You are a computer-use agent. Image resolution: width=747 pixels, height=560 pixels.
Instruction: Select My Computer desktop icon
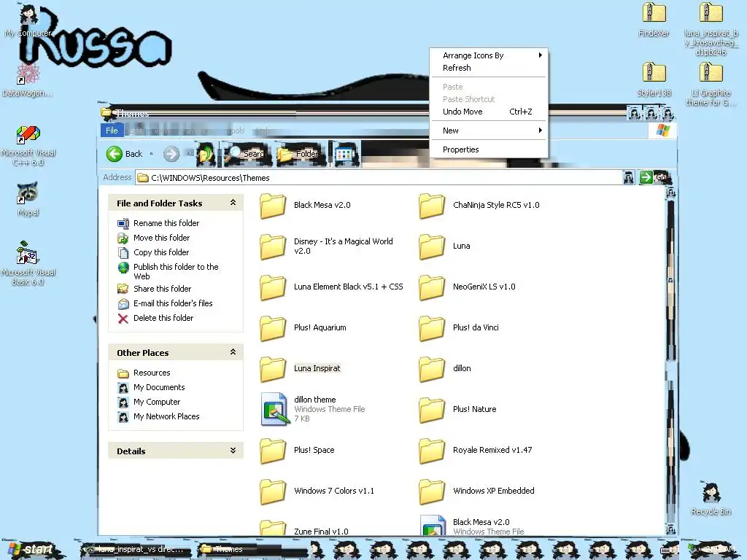(x=28, y=20)
